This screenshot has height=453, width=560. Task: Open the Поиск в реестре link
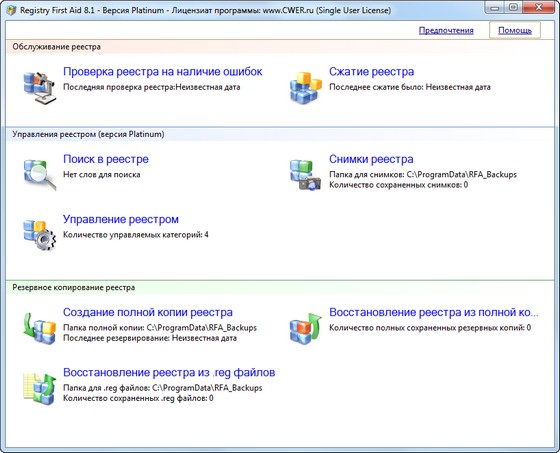click(106, 159)
